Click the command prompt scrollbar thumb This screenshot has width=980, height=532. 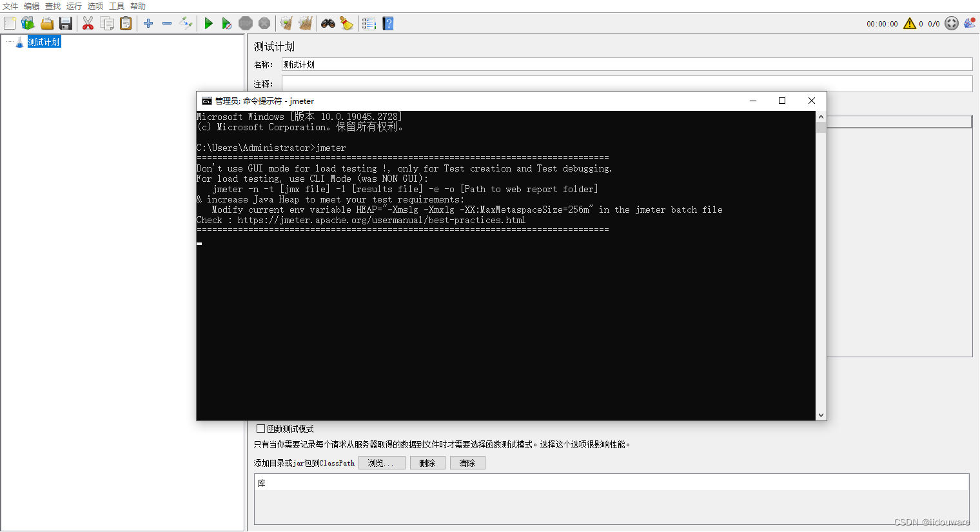(x=821, y=127)
